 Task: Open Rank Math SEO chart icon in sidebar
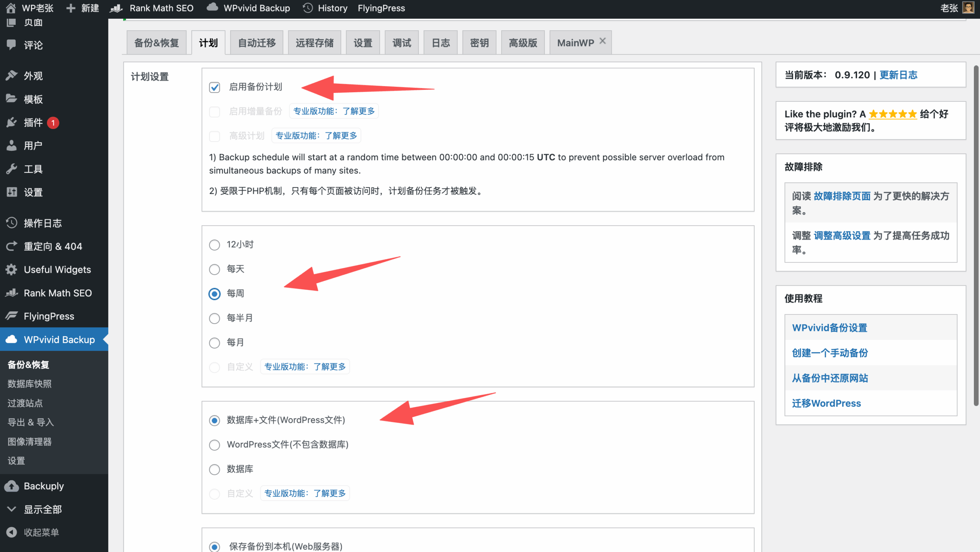coord(11,293)
